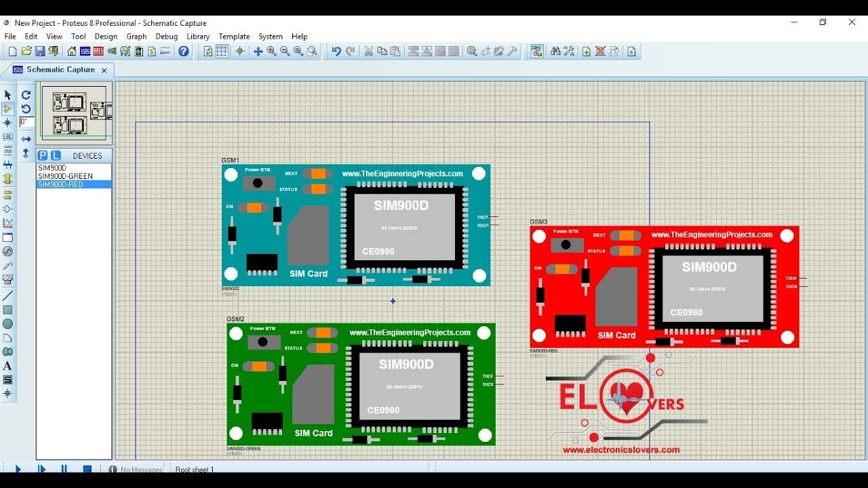Click the overview thumbnail of the schematic
Viewport: 868px width, 488px height.
point(74,113)
